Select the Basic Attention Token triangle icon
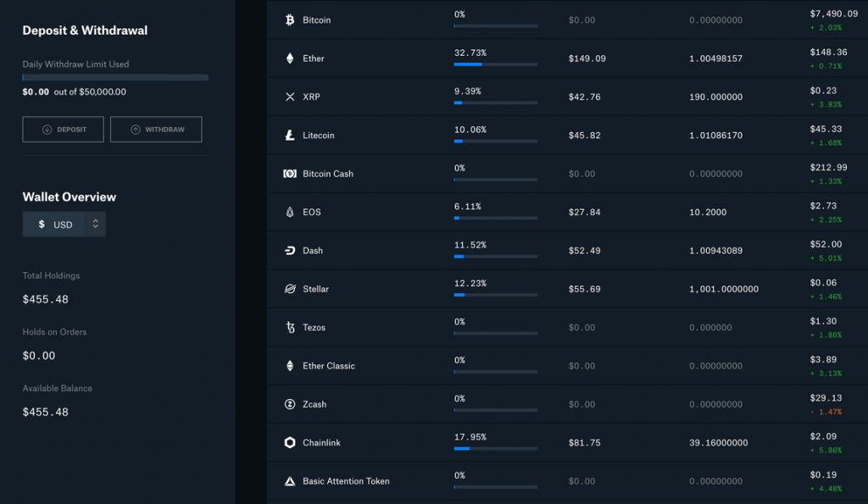Image resolution: width=868 pixels, height=504 pixels. click(290, 481)
